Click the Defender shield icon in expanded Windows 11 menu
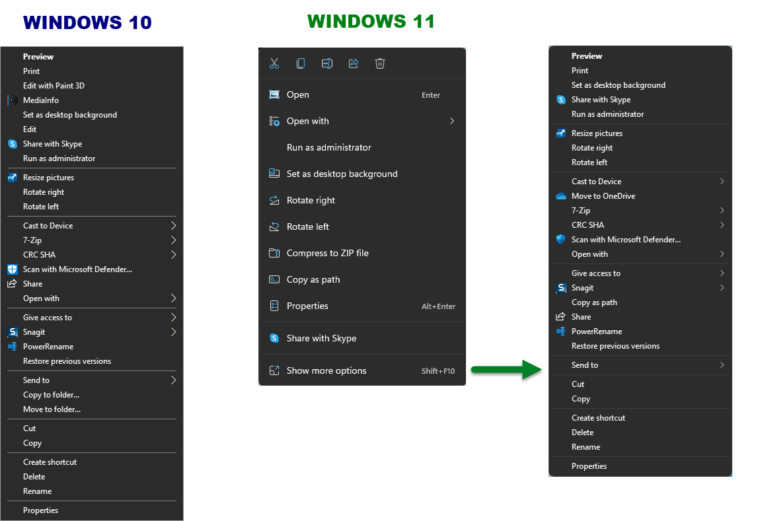This screenshot has height=521, width=768. tap(561, 239)
